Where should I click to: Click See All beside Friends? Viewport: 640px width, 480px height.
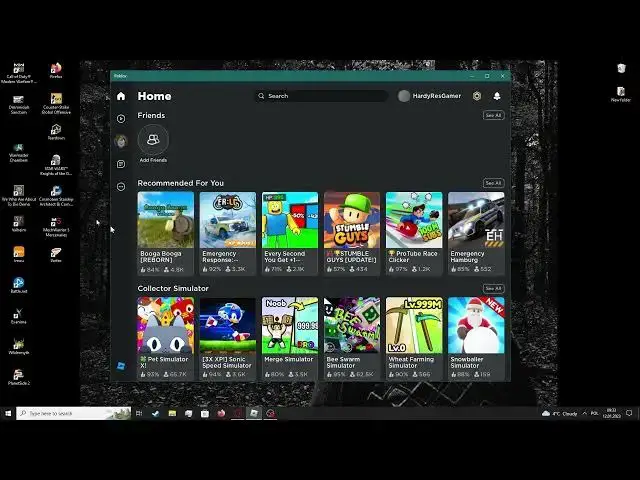tap(493, 116)
